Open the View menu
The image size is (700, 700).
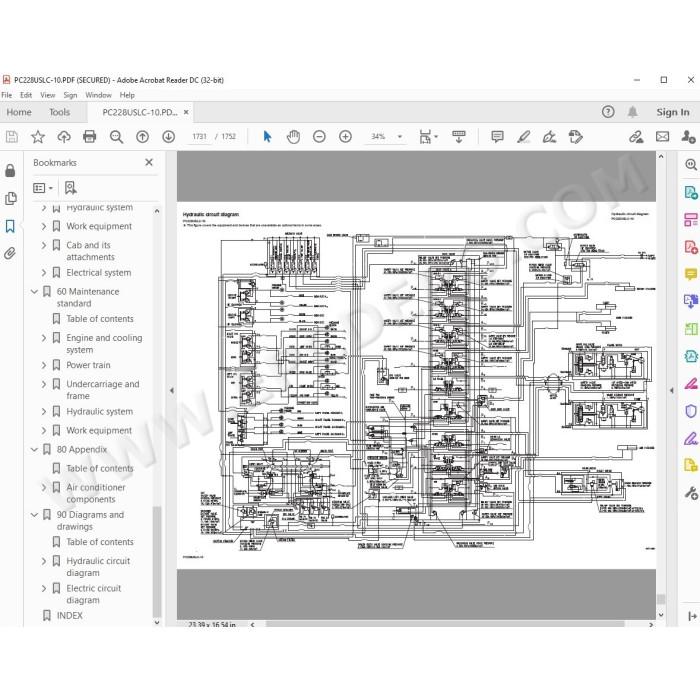click(x=47, y=95)
